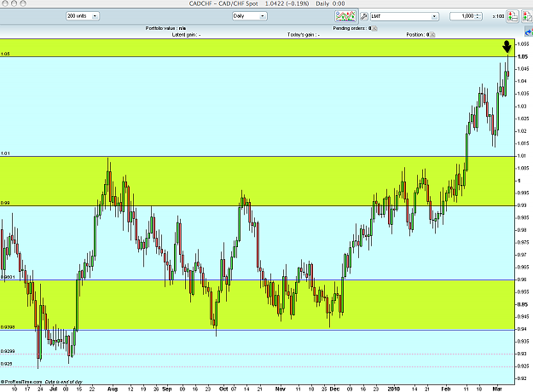This screenshot has width=533, height=392.
Task: Click the 1.055 price scale value
Action: point(523,43)
